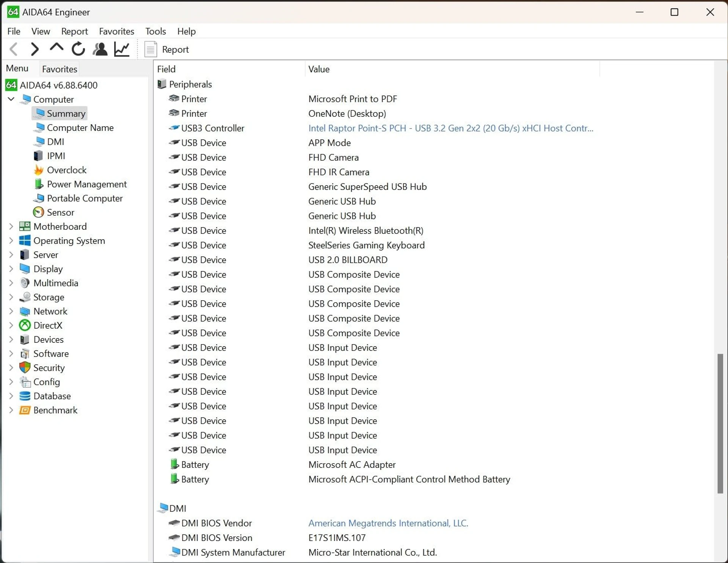Viewport: 728px width, 563px height.
Task: Click the DMI section header icon in list
Action: 163,508
